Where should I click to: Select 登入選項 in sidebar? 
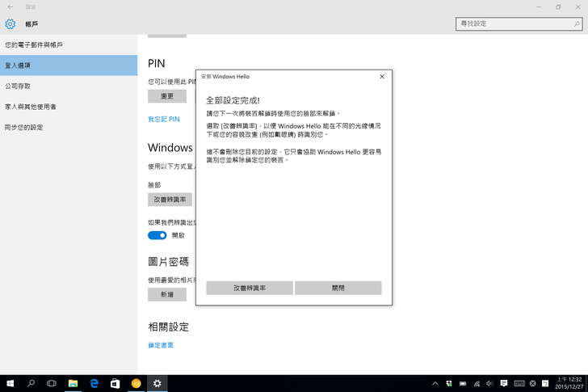pos(69,65)
